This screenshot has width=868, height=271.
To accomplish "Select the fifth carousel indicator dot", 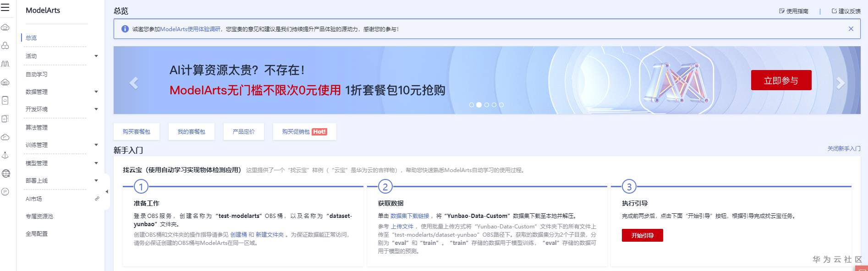I will click(501, 105).
